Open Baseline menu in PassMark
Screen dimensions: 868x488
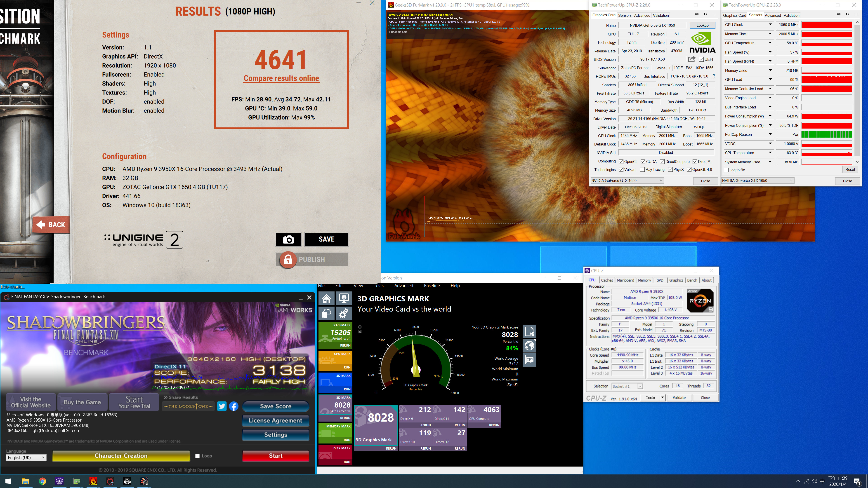pos(432,286)
